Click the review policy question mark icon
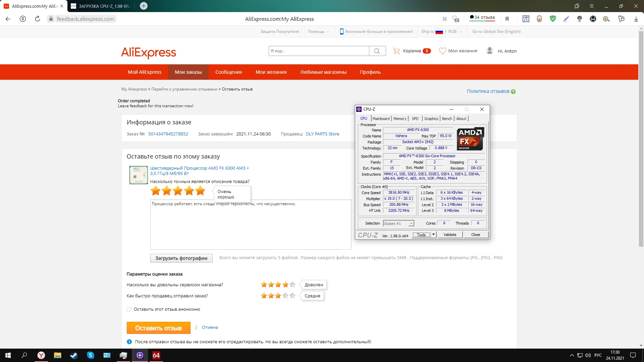The image size is (644, 362). (x=513, y=92)
